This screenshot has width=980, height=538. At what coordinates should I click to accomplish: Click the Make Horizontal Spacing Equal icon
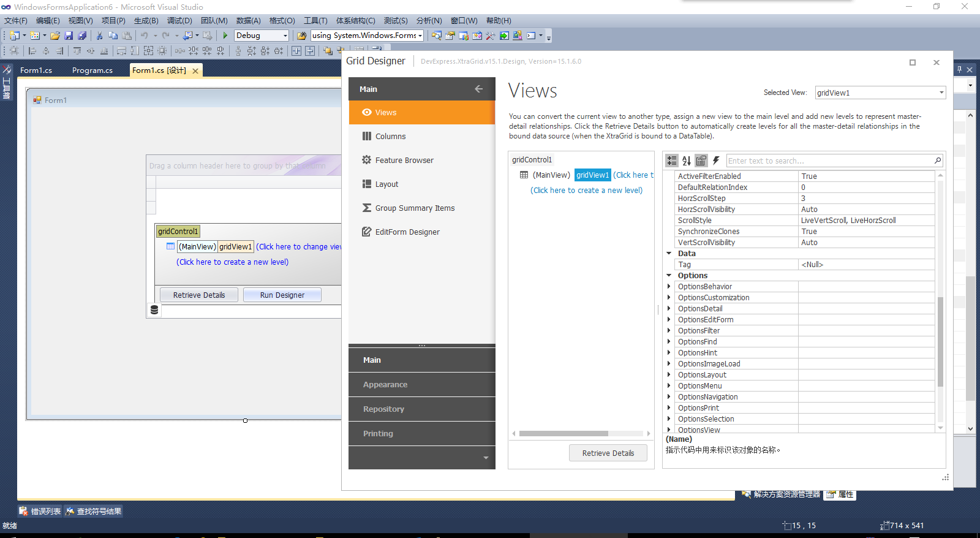click(x=179, y=51)
